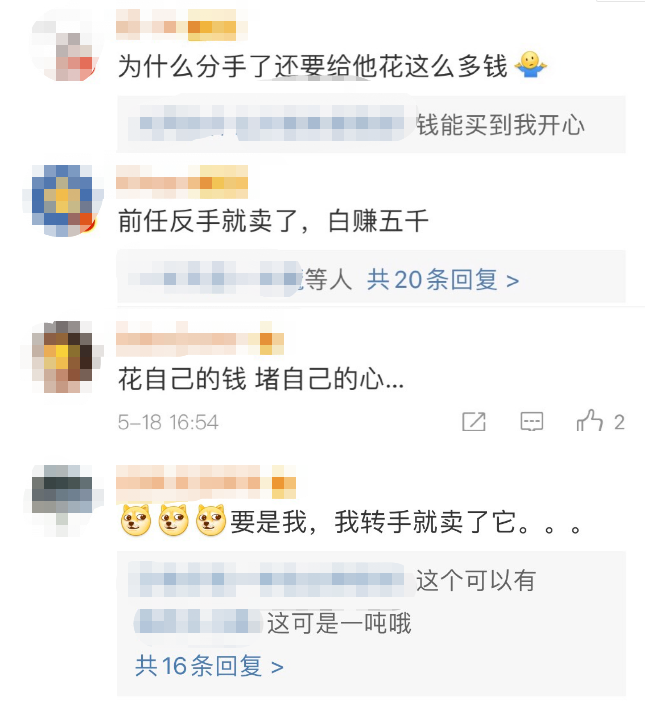Open the gray avatar of fourth commenter

[63, 500]
